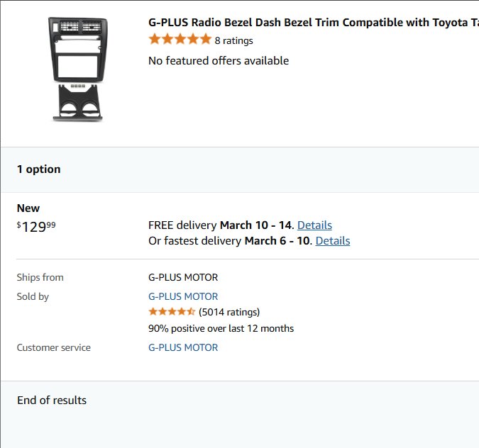Screen dimensions: 479x448
Task: Open the Sold by G-PLUS MOTOR link
Action: [x=183, y=296]
